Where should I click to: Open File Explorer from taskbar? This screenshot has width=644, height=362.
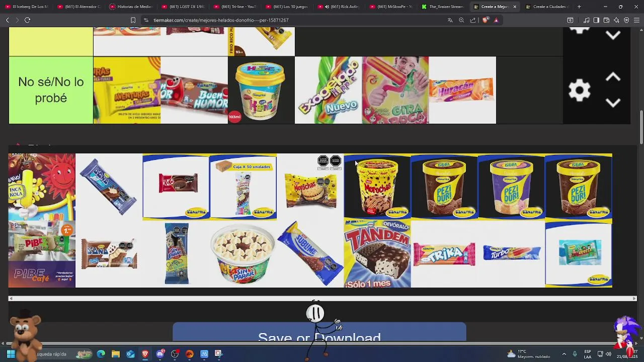[x=116, y=354]
